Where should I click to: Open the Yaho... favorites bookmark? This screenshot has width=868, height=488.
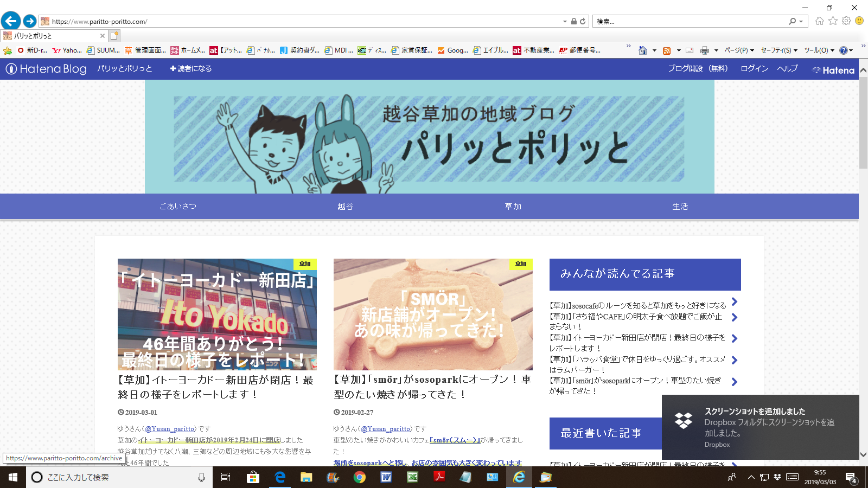[67, 50]
